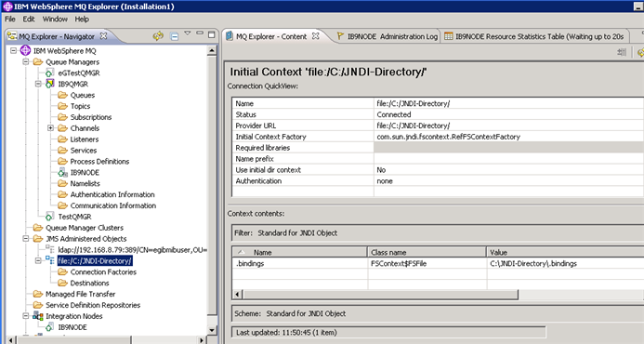Sort by the Name column header
The height and width of the screenshot is (344, 644).
(x=299, y=252)
